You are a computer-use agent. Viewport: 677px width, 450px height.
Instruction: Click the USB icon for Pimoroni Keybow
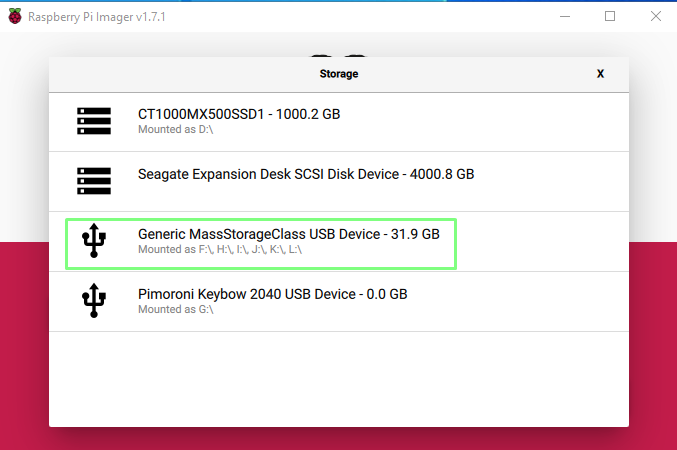94,301
